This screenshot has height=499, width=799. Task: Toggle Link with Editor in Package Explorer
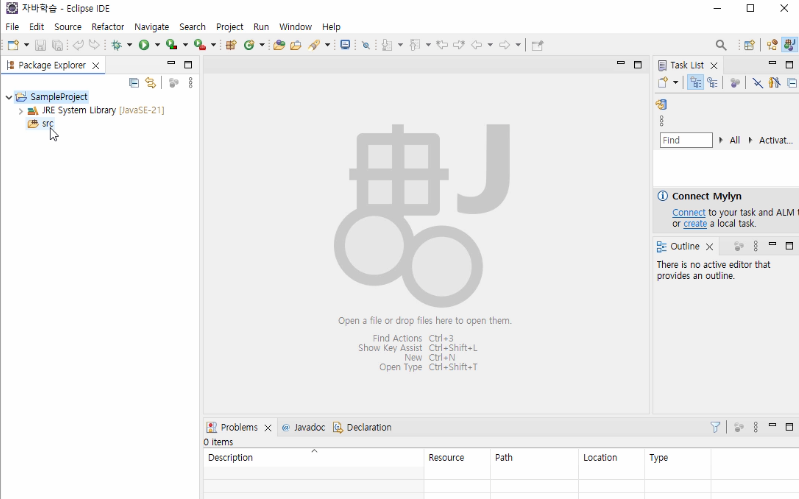click(150, 83)
